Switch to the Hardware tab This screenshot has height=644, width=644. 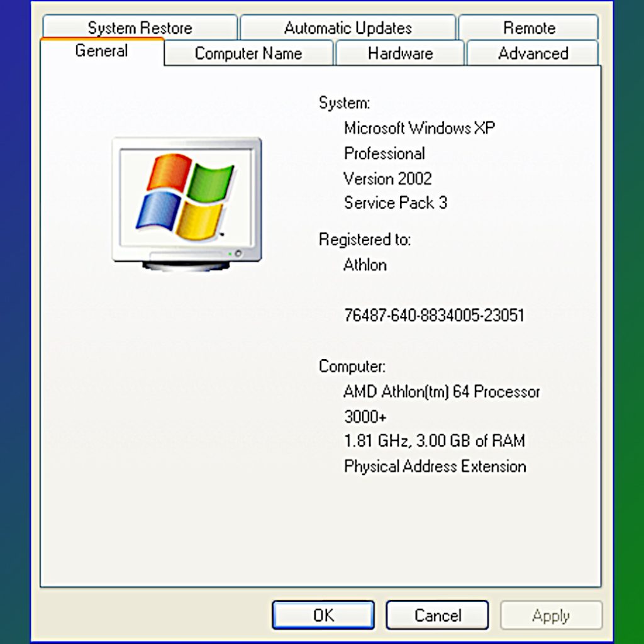(400, 53)
